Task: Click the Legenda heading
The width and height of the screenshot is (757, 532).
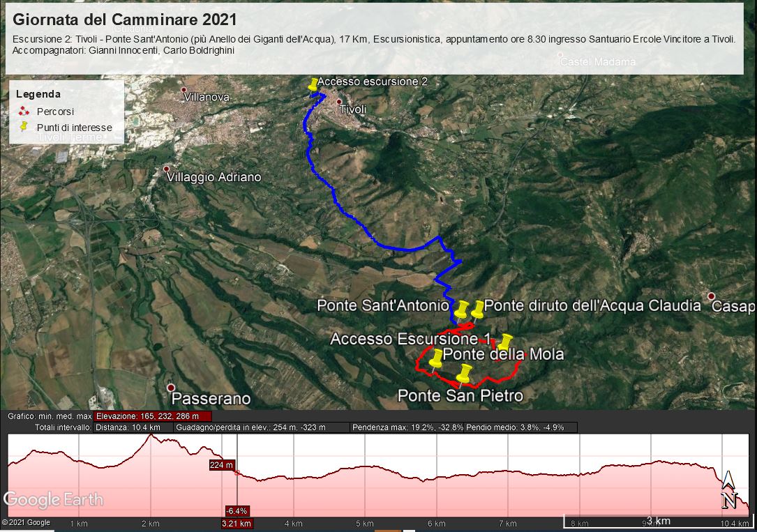Action: 38,94
